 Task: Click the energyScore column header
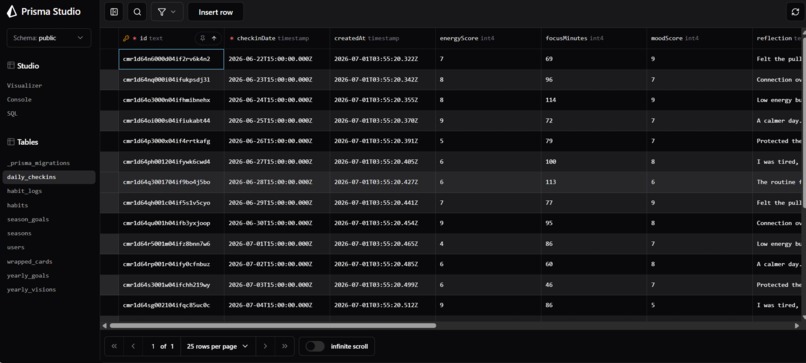coord(488,38)
